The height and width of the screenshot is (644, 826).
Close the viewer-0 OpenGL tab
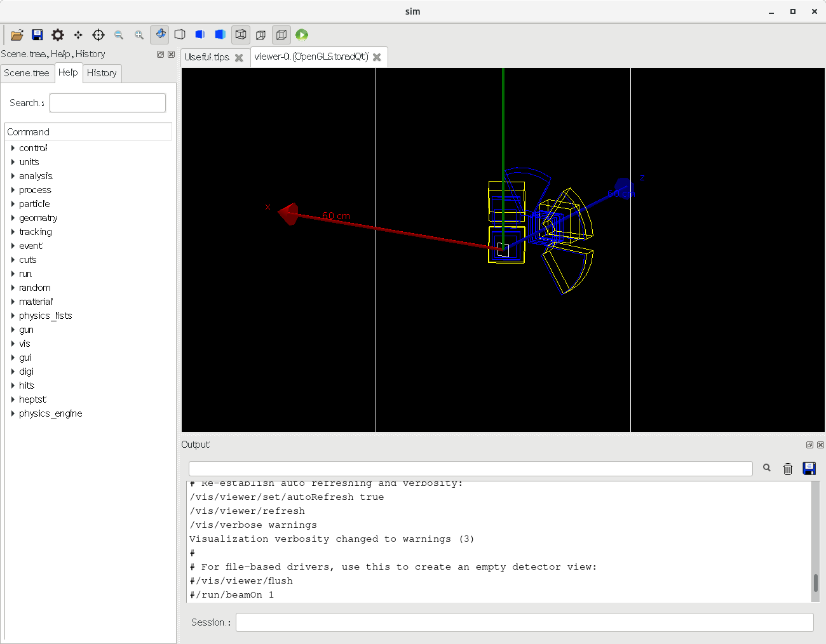point(377,57)
